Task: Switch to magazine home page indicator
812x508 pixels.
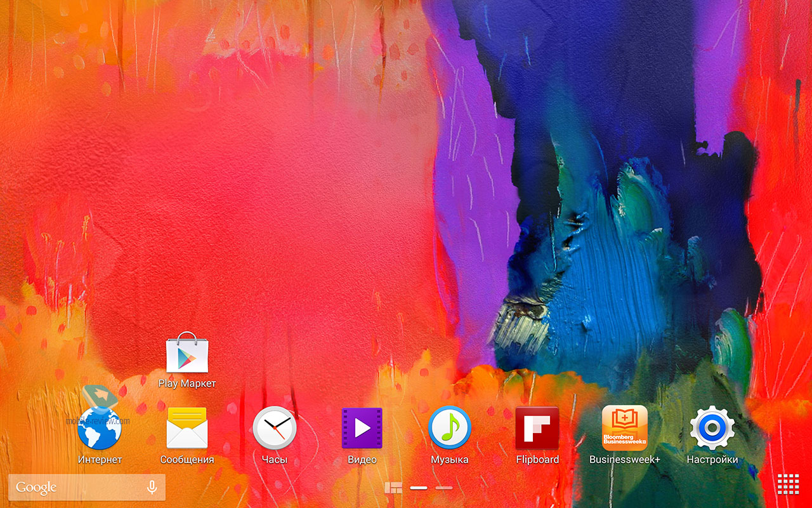Action: click(x=393, y=488)
